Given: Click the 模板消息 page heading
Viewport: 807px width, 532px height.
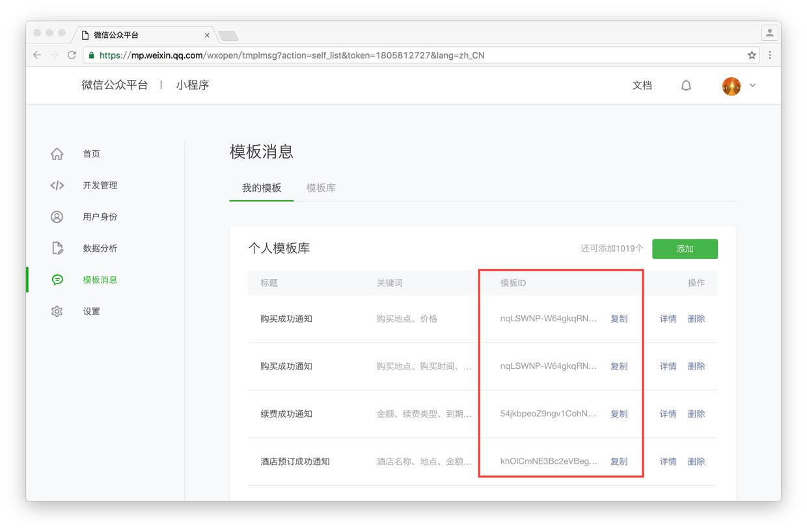Looking at the screenshot, I should coord(262,152).
